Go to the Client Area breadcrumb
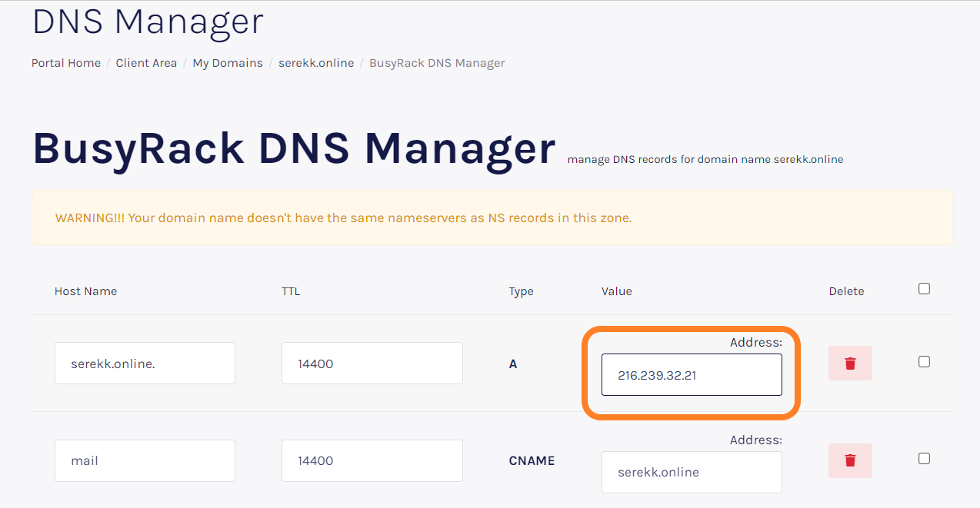980x508 pixels. click(146, 63)
